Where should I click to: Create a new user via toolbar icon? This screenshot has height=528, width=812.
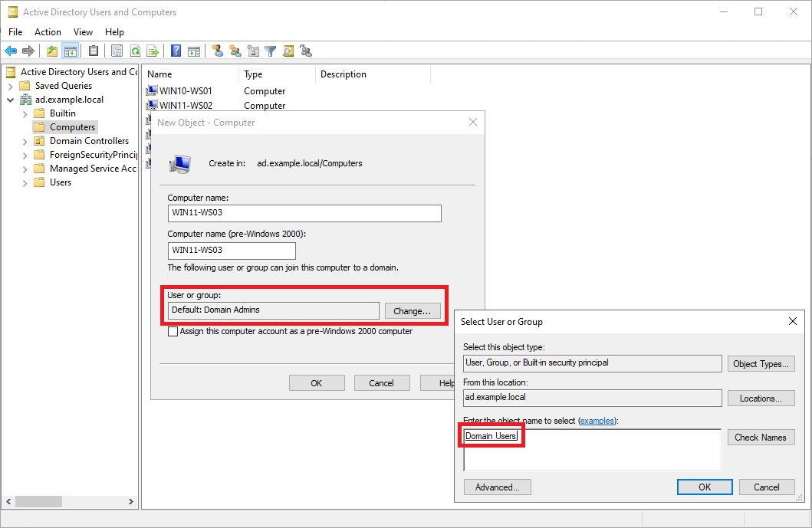[218, 51]
